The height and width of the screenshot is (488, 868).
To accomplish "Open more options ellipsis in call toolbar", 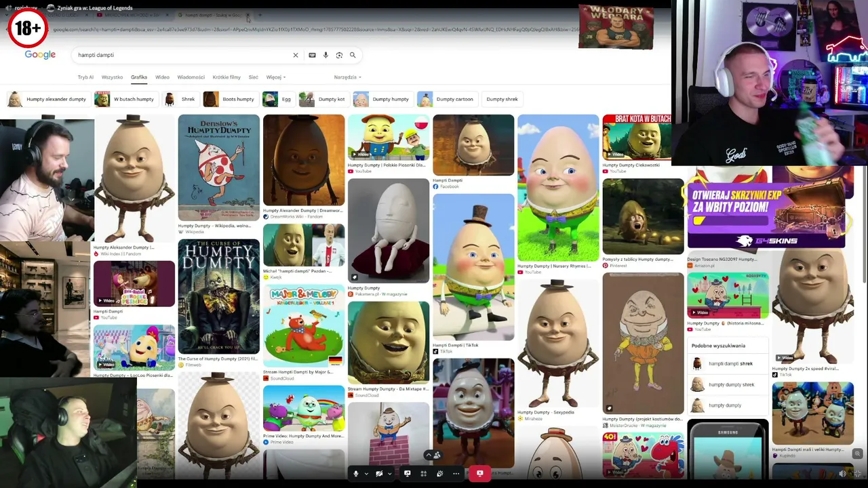I will pyautogui.click(x=456, y=473).
